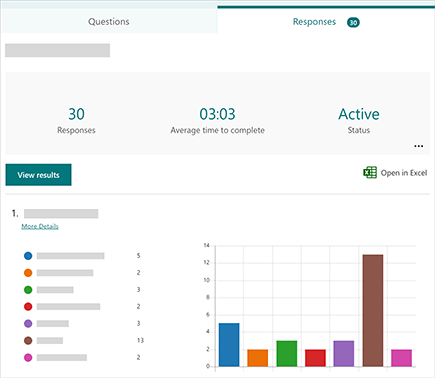Open the three-dot more options menu

point(419,146)
